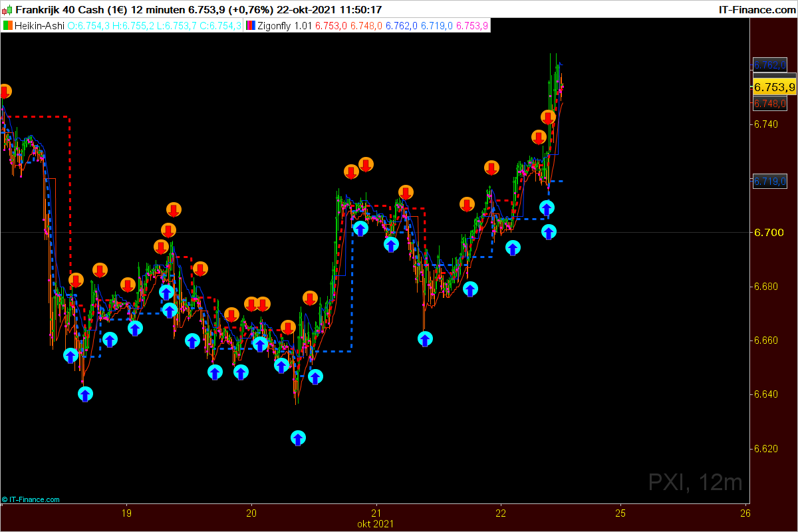Click the Heikin-Ashi low value L:6.753,7
Viewport: 798px width, 532px height.
176,26
